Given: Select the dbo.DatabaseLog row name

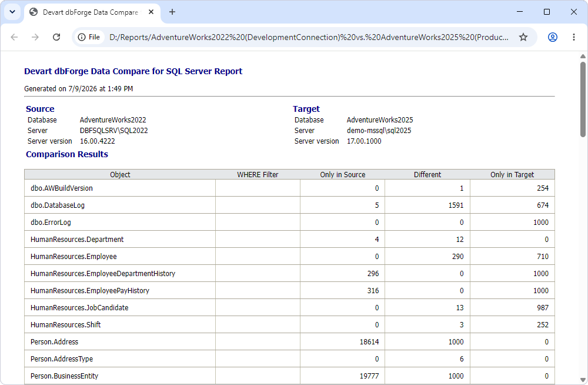Looking at the screenshot, I should pos(58,205).
